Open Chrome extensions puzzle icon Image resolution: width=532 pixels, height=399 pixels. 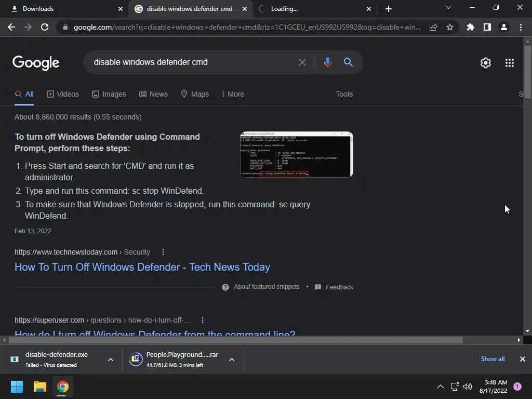click(471, 27)
